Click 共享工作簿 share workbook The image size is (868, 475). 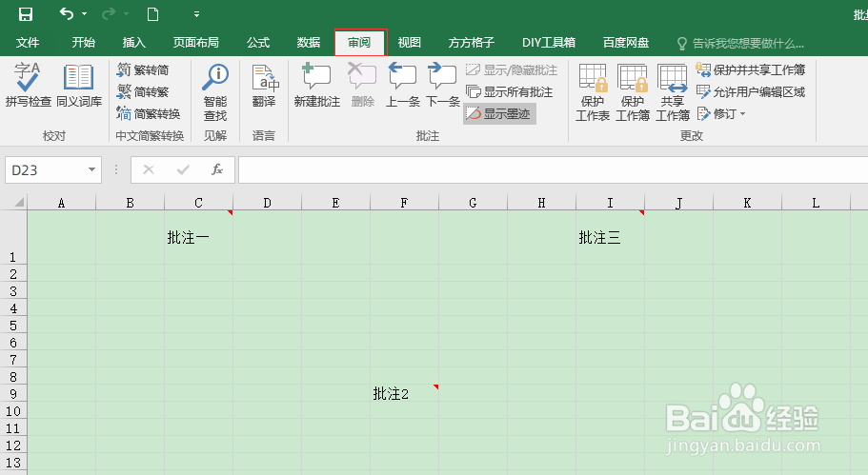coord(672,91)
